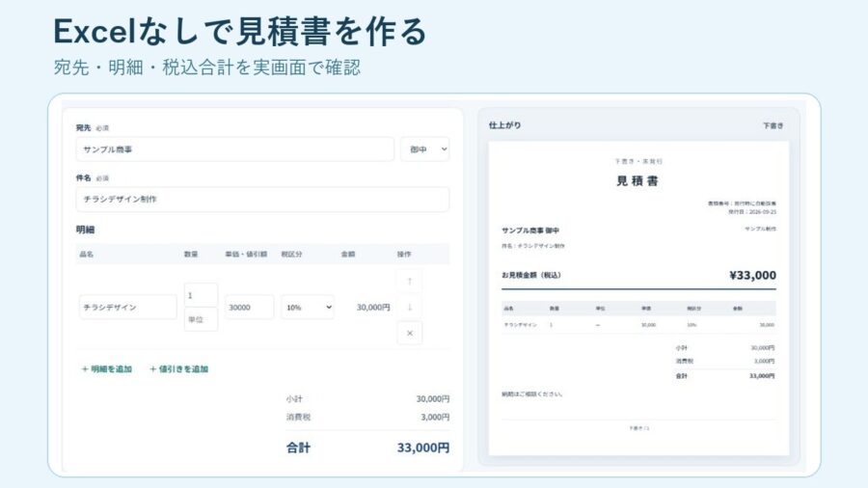Open the 御中 honorific dropdown
The height and width of the screenshot is (488, 868).
tap(424, 149)
